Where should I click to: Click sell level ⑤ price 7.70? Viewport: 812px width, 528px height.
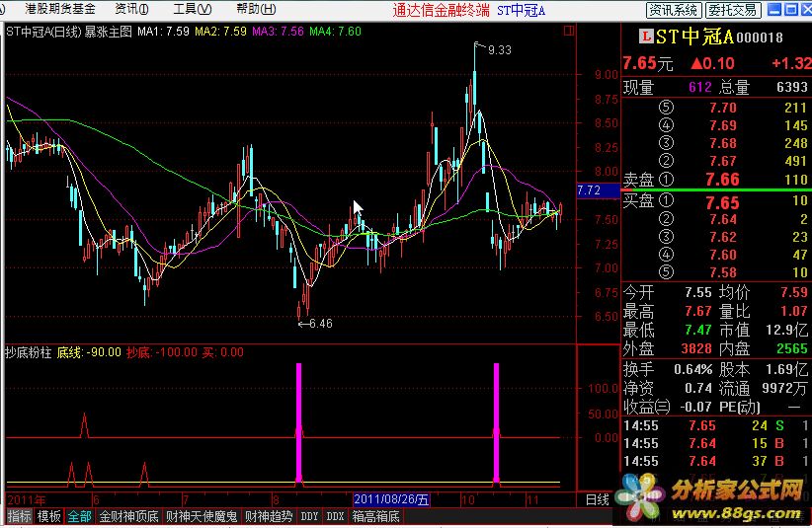[x=723, y=108]
